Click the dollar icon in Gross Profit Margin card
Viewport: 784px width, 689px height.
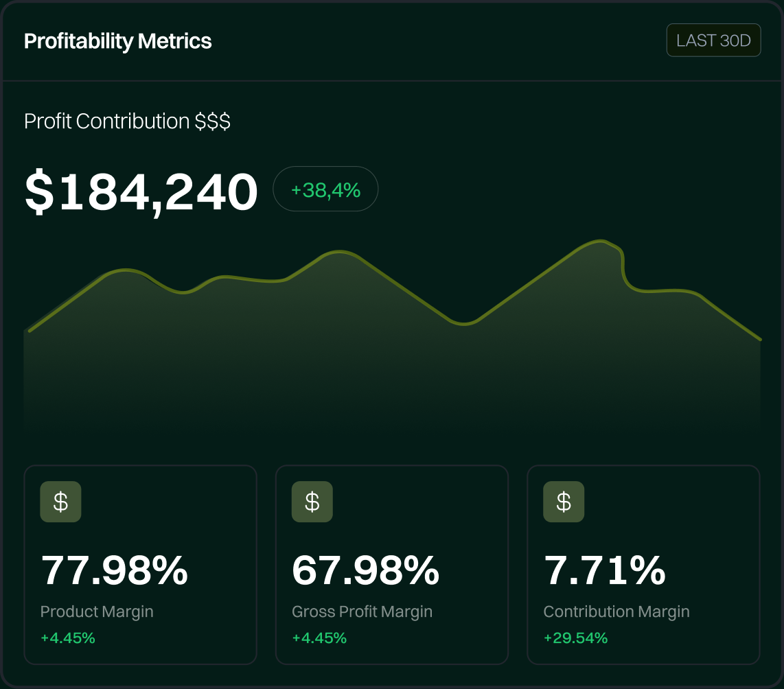[312, 502]
